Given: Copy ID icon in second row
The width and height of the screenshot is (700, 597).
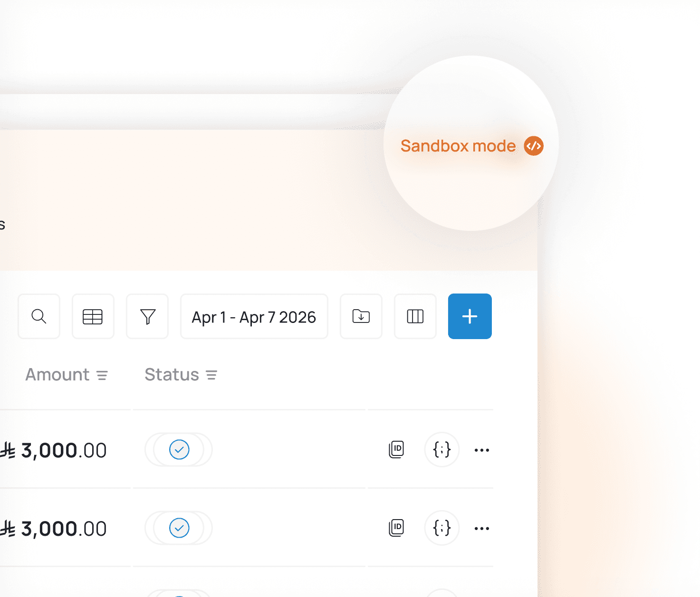Looking at the screenshot, I should point(396,528).
